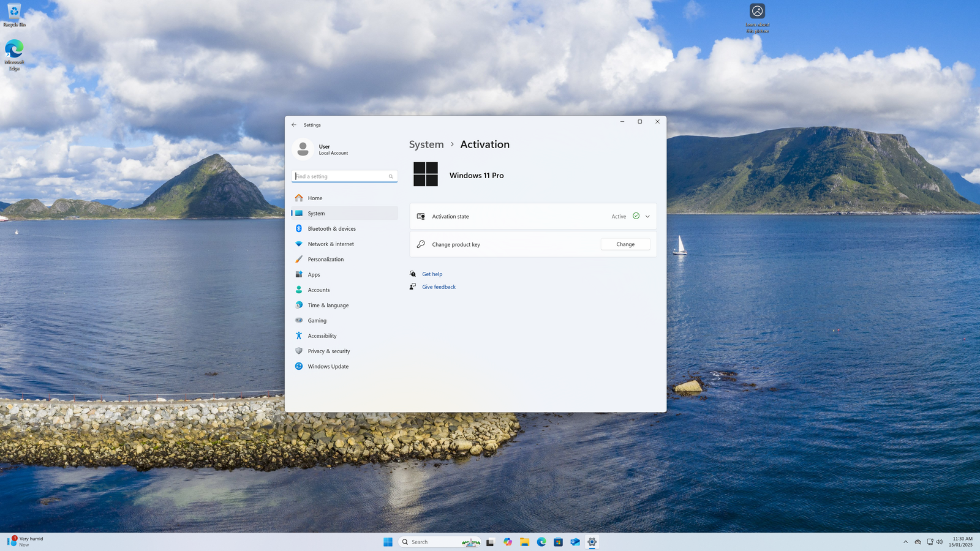The image size is (980, 551).
Task: Open Time & language settings
Action: point(344,305)
